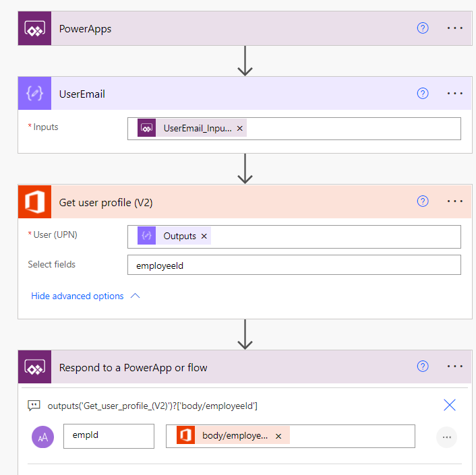Open UserEmail action ellipsis menu
476x475 pixels.
coord(455,94)
